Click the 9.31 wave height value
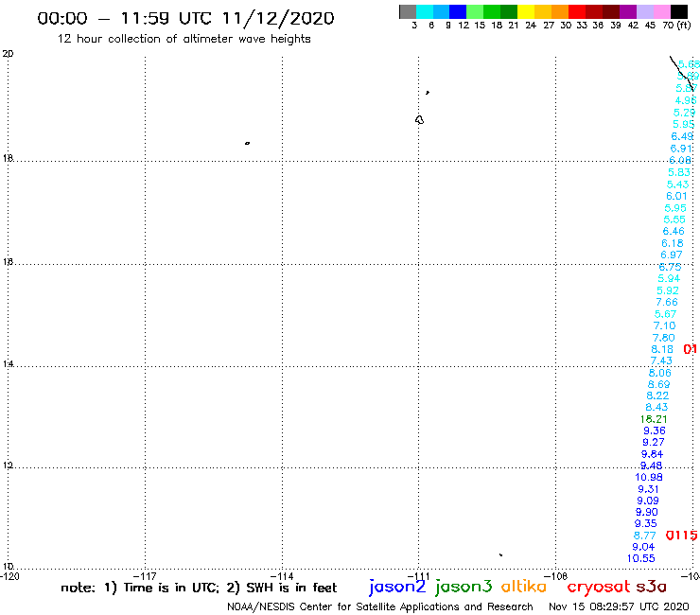The width and height of the screenshot is (700, 615). (x=648, y=489)
